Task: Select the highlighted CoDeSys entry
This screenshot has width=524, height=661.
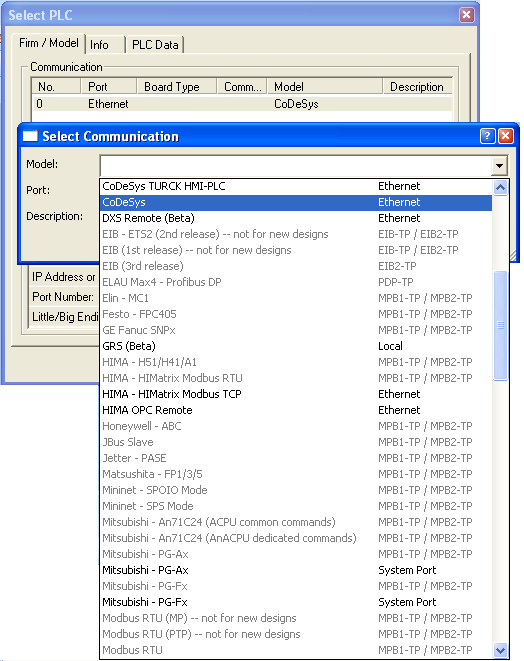Action: [x=296, y=202]
